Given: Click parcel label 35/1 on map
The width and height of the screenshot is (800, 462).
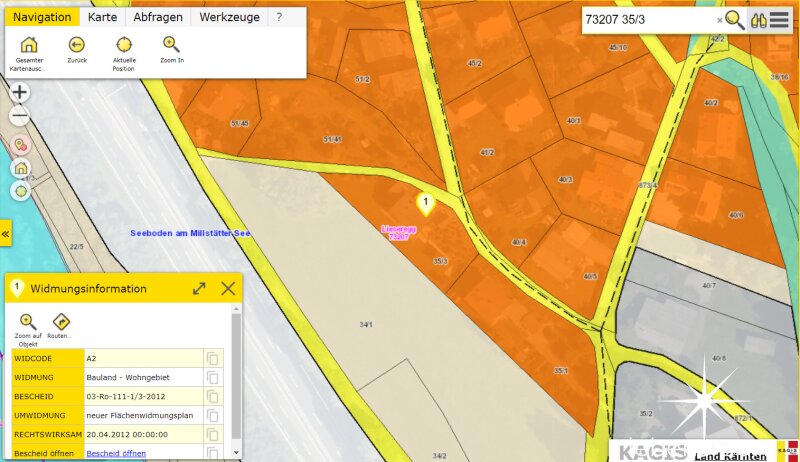Looking at the screenshot, I should tap(561, 371).
